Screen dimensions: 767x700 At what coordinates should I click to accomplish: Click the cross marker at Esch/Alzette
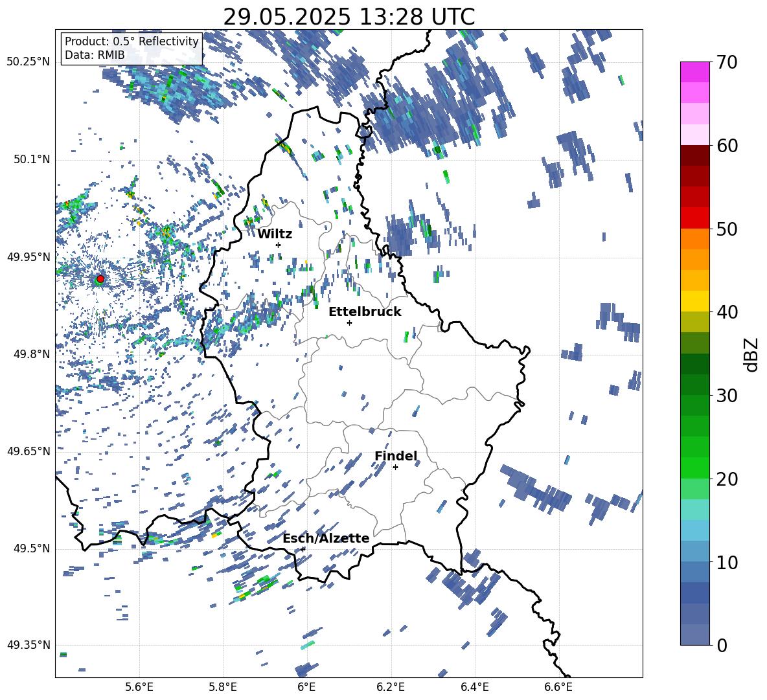point(303,549)
